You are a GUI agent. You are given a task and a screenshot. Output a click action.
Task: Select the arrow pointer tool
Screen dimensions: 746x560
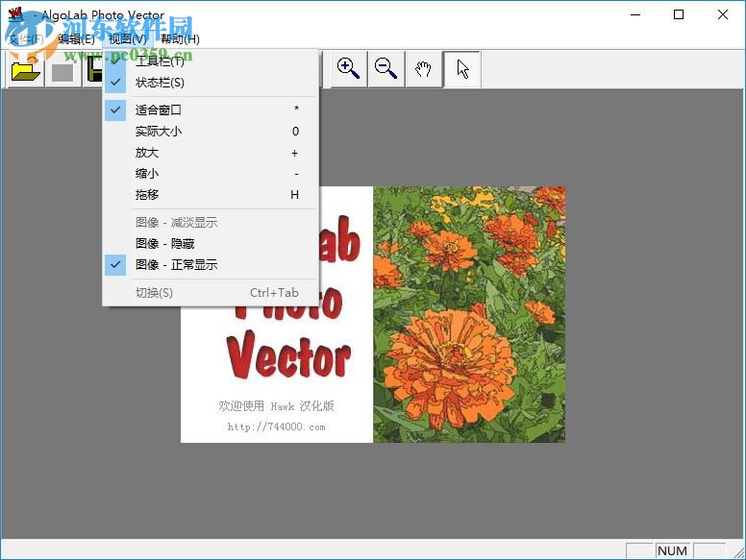(x=461, y=69)
